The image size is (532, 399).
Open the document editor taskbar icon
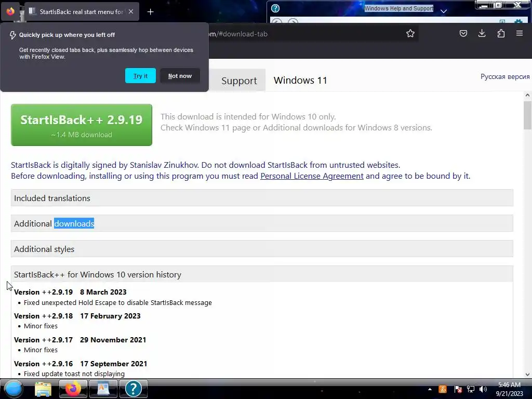point(103,389)
